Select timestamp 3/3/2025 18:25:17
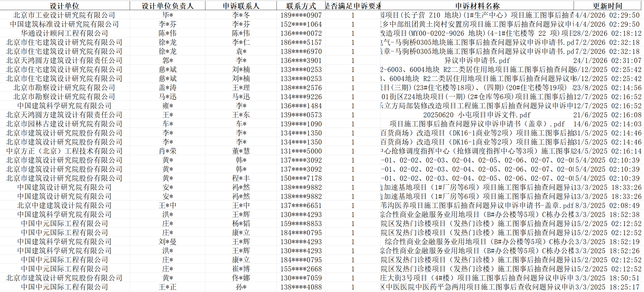The width and height of the screenshot is (644, 292). 607,287
